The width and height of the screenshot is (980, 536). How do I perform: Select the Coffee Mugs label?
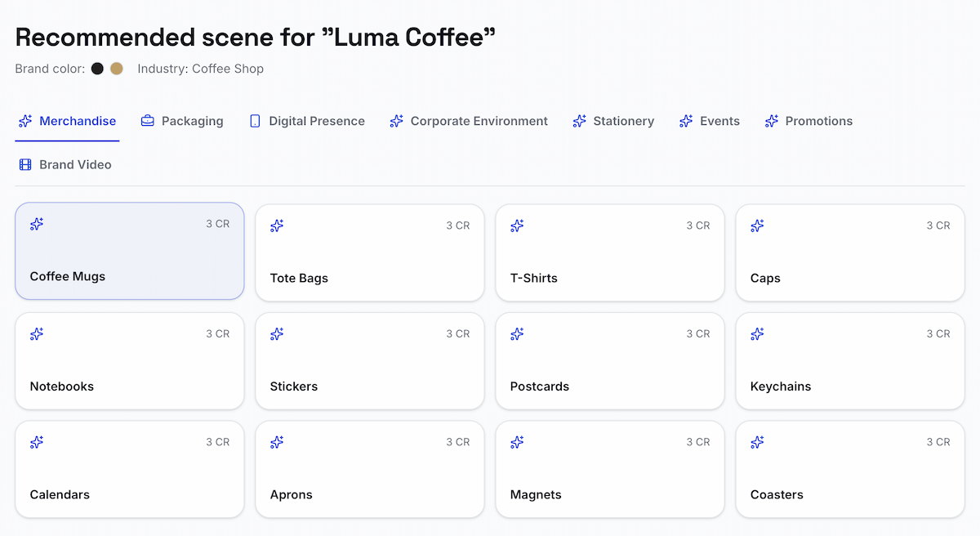68,276
